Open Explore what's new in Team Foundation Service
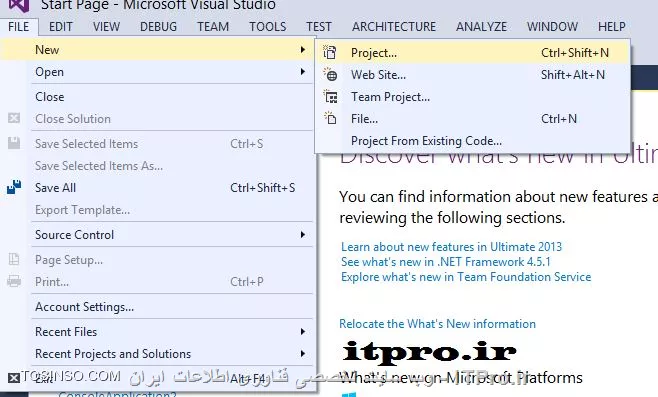Viewport: 658px width, 397px height. pyautogui.click(x=466, y=277)
